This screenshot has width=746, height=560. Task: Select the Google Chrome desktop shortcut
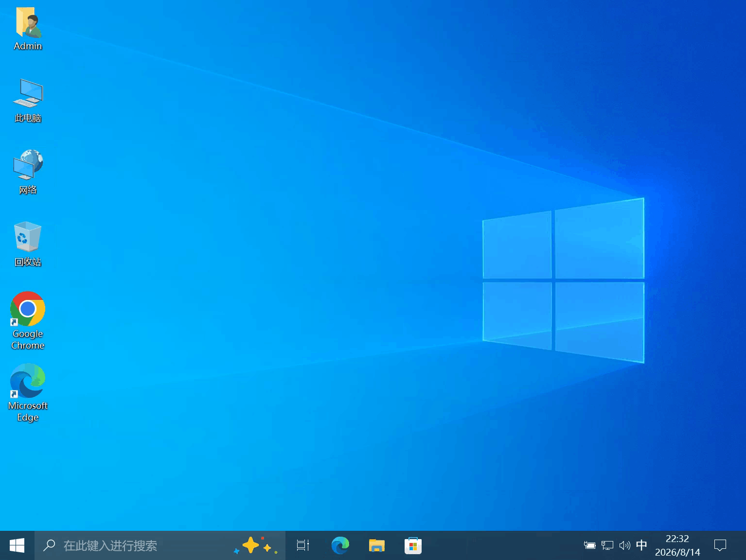tap(28, 321)
